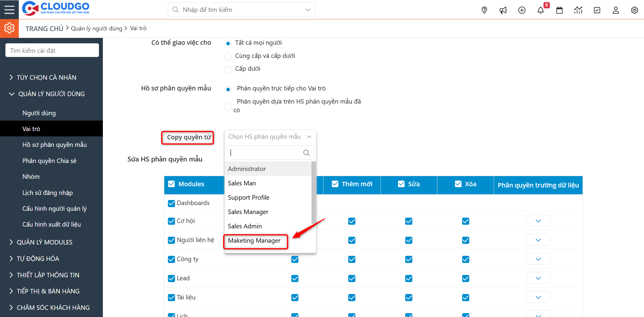Enable 'Phân quyền dựa trên HS phân quyền mẫu đã có'
644x317 pixels.
[x=228, y=107]
